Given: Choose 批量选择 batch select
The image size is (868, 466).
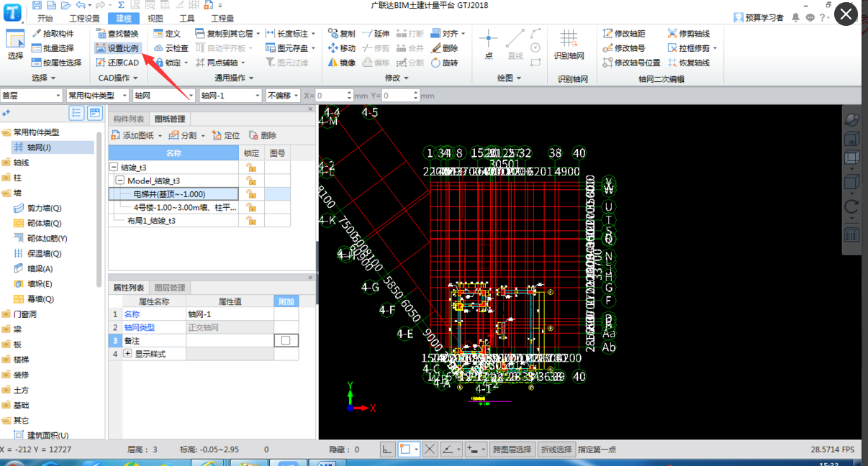Looking at the screenshot, I should pyautogui.click(x=53, y=48).
